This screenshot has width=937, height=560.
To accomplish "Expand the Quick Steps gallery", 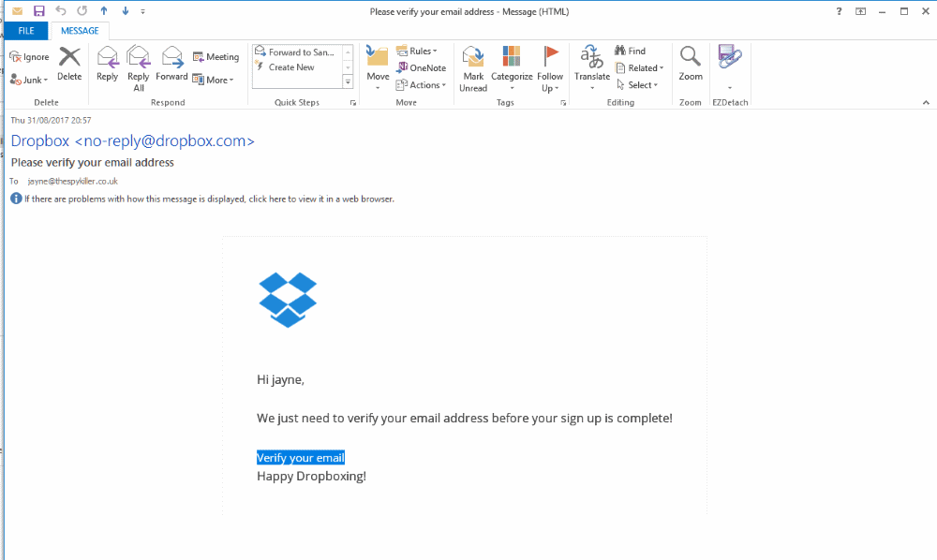I will pos(348,82).
